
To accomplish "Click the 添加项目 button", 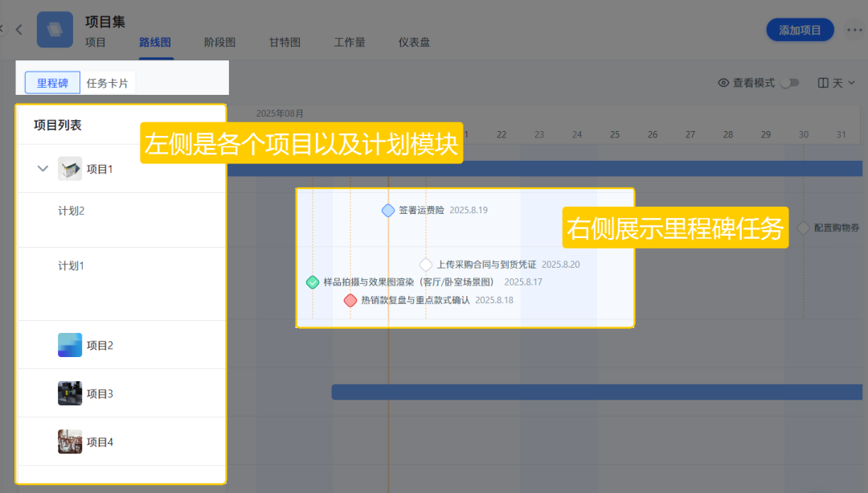I will [800, 29].
